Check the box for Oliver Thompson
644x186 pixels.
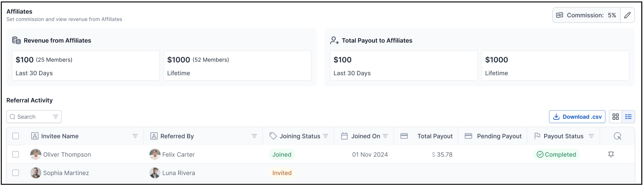(x=15, y=155)
